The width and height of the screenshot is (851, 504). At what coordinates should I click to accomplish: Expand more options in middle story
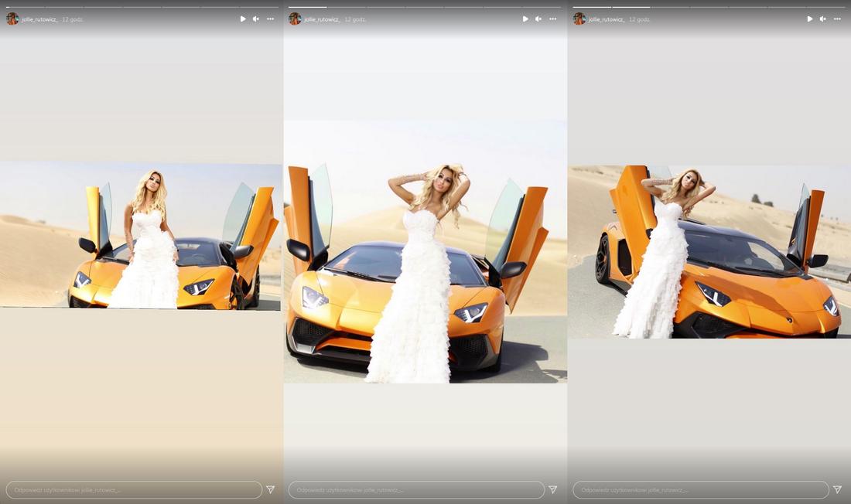pyautogui.click(x=552, y=19)
